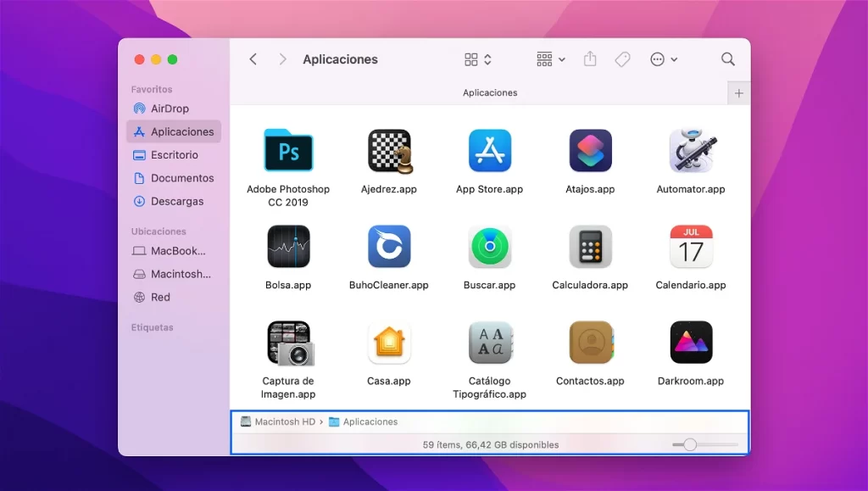Select the Calendario.app icon
This screenshot has width=868, height=491.
point(691,246)
